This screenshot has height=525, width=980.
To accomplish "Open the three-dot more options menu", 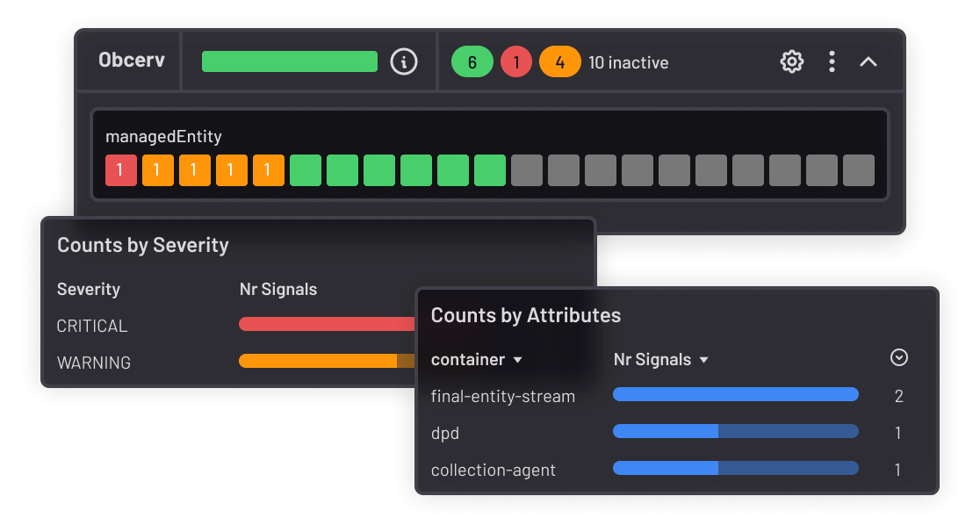I will (x=832, y=61).
